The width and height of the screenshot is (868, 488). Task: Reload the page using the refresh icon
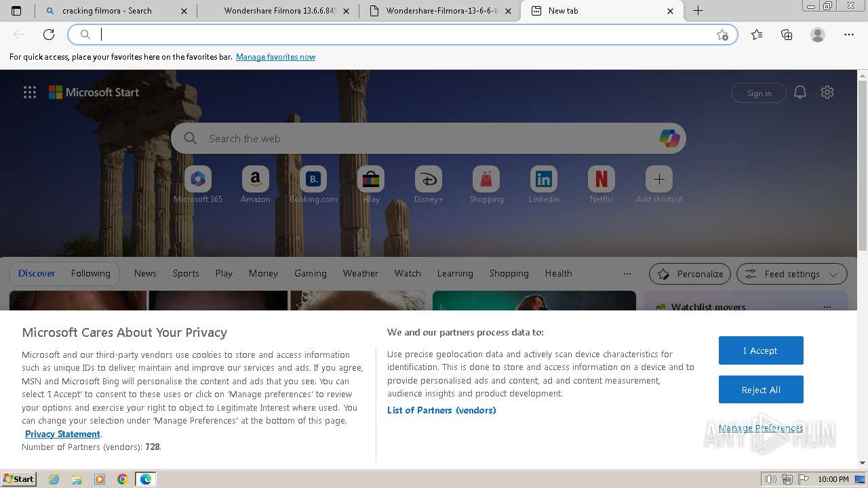point(49,35)
